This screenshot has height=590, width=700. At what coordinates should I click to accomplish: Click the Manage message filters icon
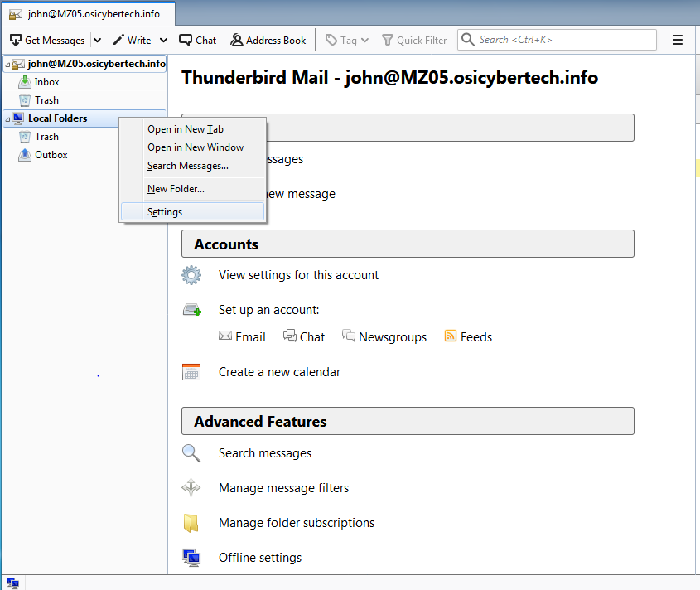(x=191, y=488)
